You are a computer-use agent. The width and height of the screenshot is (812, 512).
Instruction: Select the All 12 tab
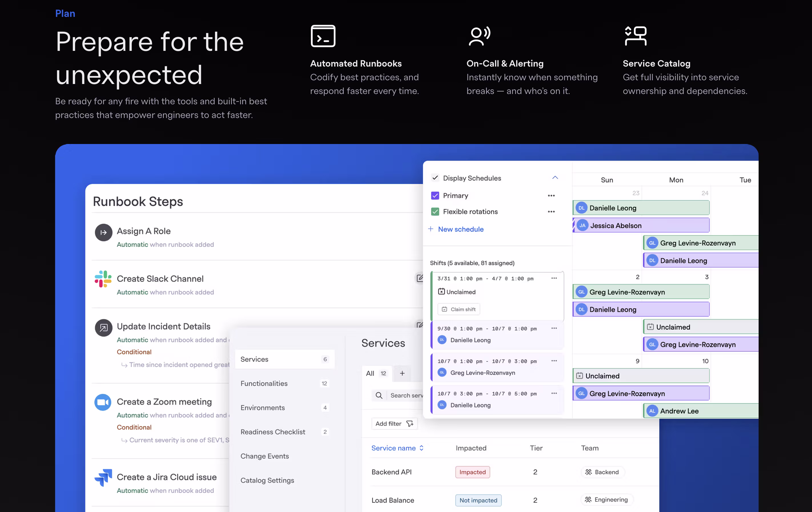(x=376, y=373)
